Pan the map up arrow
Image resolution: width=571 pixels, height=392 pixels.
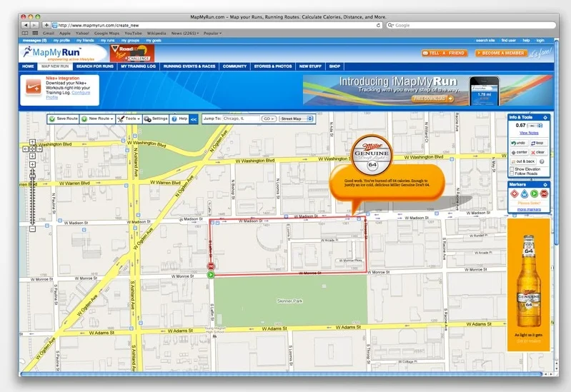(x=32, y=142)
